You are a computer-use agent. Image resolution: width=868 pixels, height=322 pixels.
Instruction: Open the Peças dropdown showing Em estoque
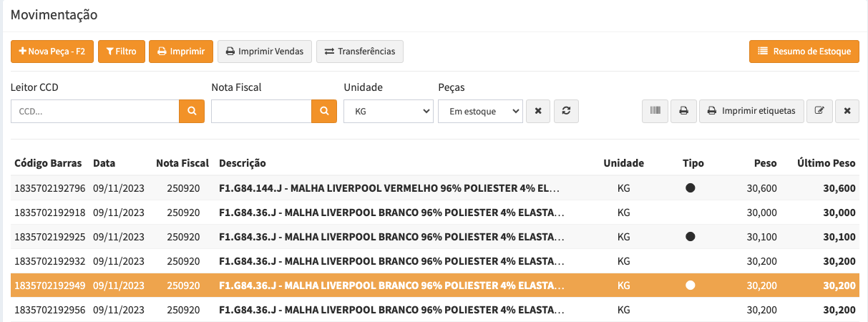pyautogui.click(x=480, y=111)
